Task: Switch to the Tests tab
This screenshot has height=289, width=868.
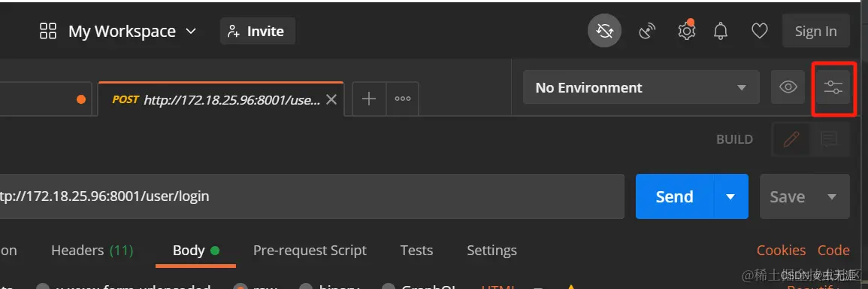Action: [416, 251]
